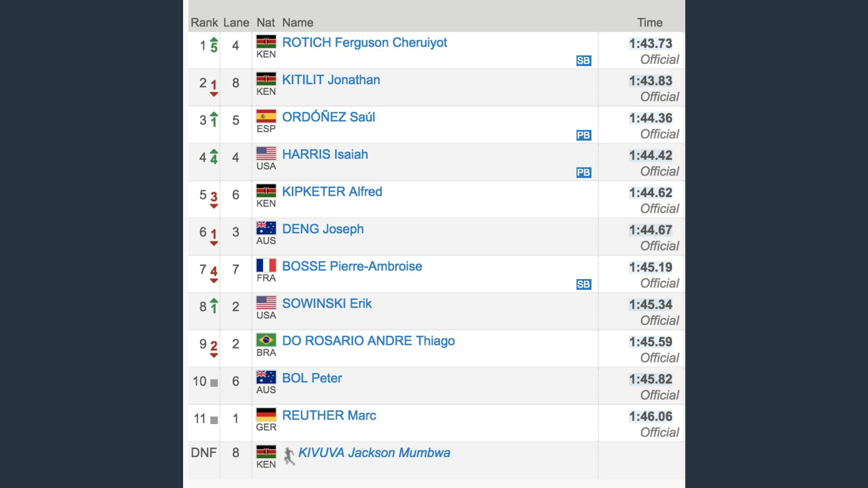
Task: Click the PB badge for Harris Isaiah
Action: (x=584, y=172)
